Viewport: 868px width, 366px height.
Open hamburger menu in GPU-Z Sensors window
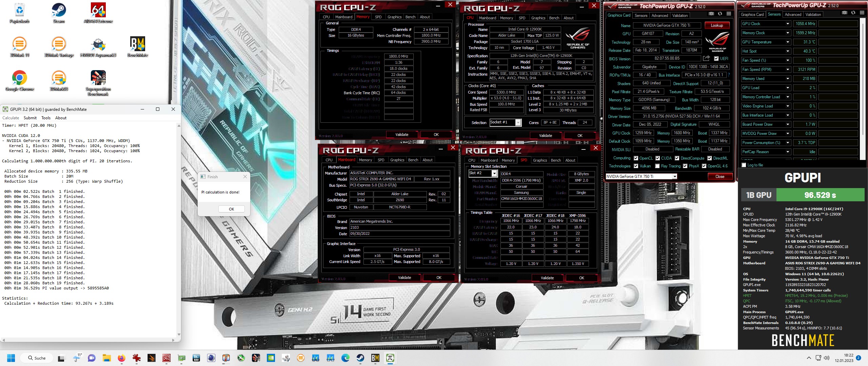coord(862,13)
